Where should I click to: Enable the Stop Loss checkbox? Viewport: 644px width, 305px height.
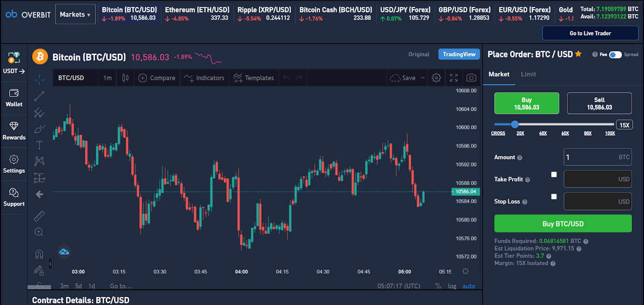click(554, 196)
